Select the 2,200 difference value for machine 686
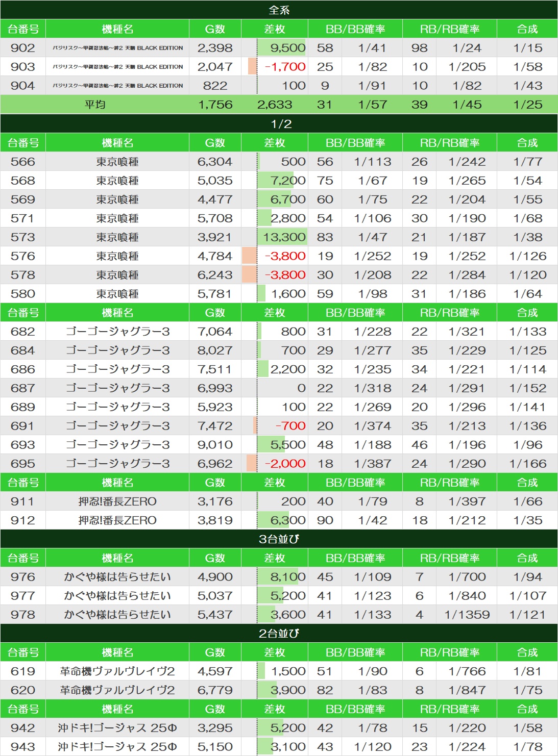The height and width of the screenshot is (756, 558). [x=288, y=369]
